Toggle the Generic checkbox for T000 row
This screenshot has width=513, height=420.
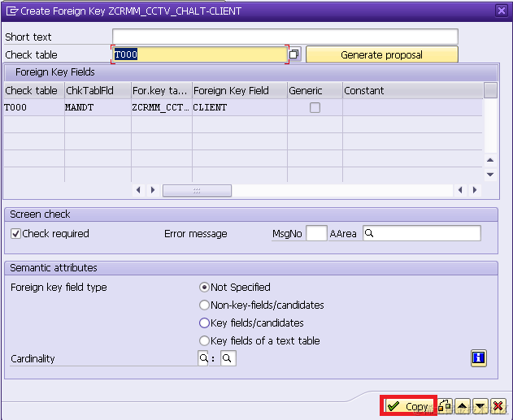point(315,107)
